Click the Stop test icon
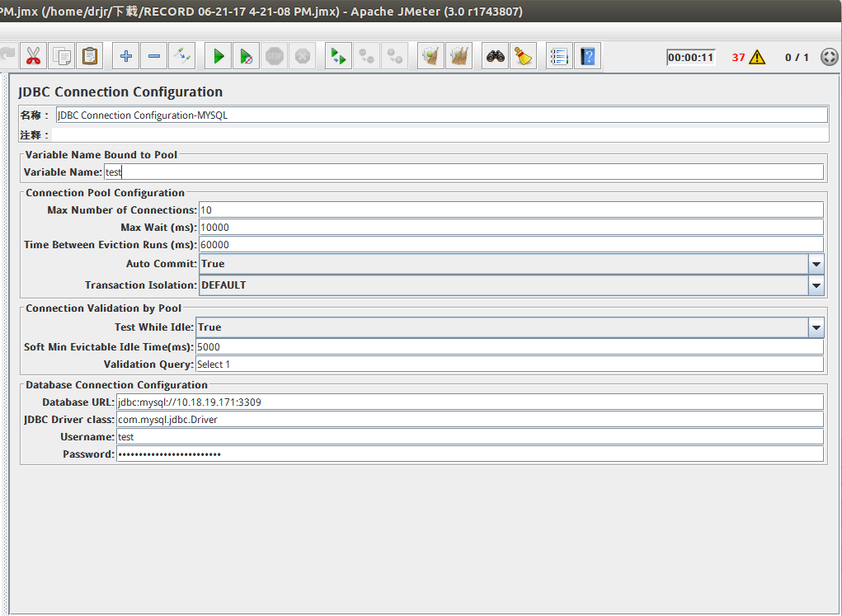The width and height of the screenshot is (842, 616). click(x=275, y=56)
